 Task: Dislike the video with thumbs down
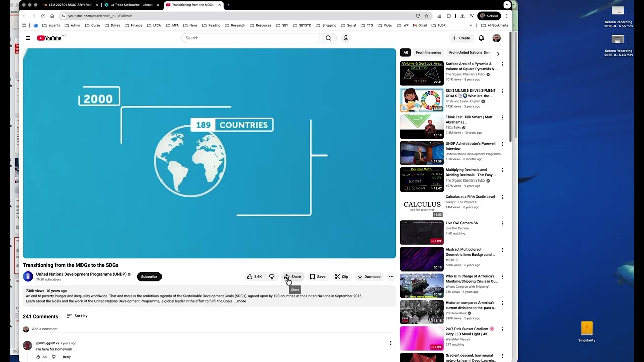click(272, 277)
